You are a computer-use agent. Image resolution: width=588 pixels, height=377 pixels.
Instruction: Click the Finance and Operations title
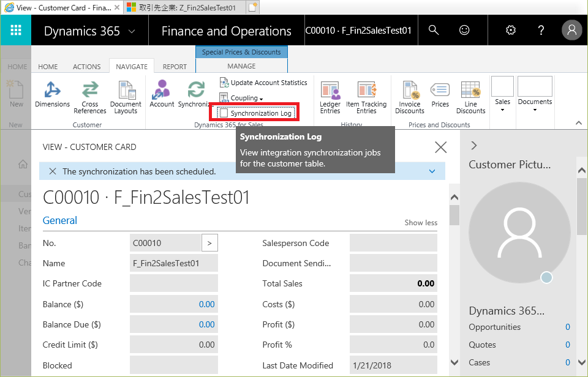pos(226,31)
